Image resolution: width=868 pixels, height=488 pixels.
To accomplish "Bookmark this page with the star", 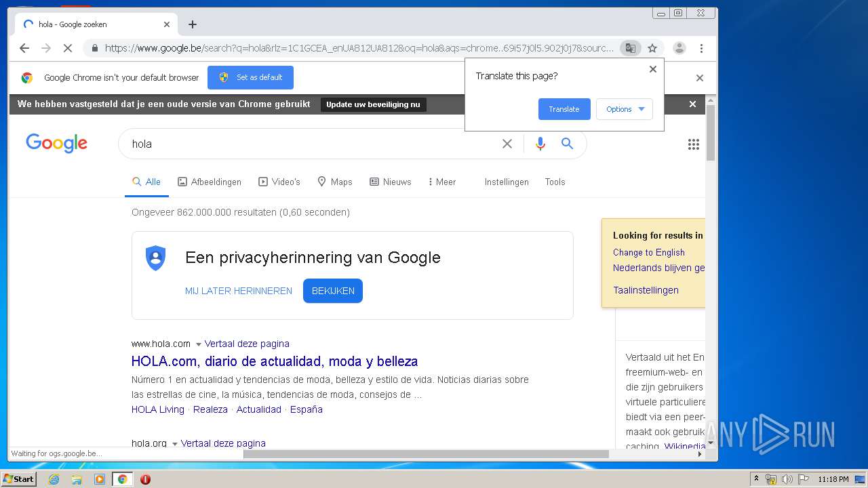I will (x=652, y=48).
